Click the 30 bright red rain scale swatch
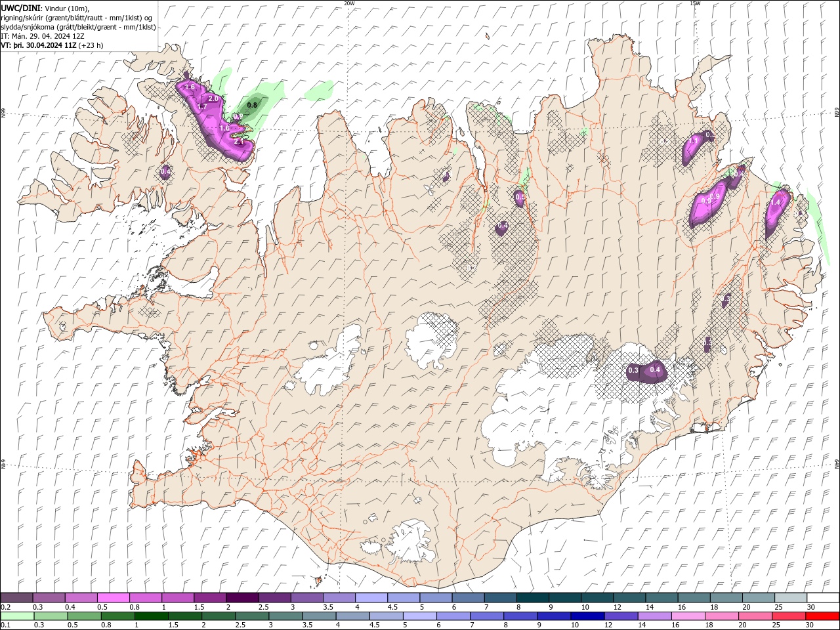The height and width of the screenshot is (630, 840). click(822, 616)
